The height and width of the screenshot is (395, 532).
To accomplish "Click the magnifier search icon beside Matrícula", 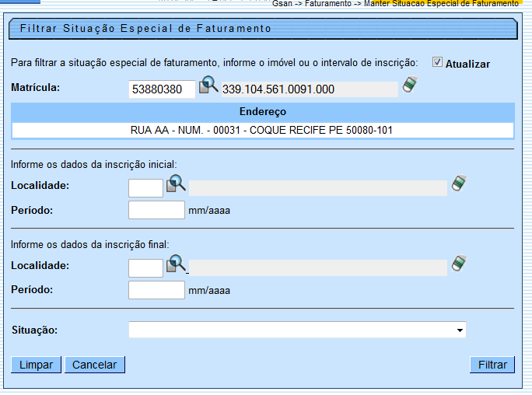I will point(208,86).
